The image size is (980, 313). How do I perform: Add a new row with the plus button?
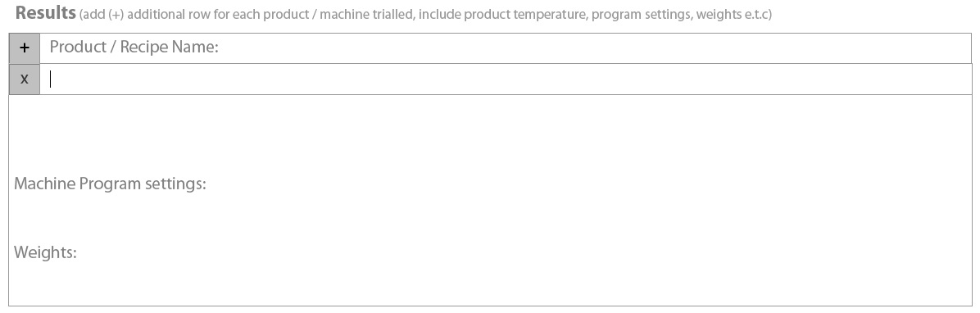[x=25, y=48]
